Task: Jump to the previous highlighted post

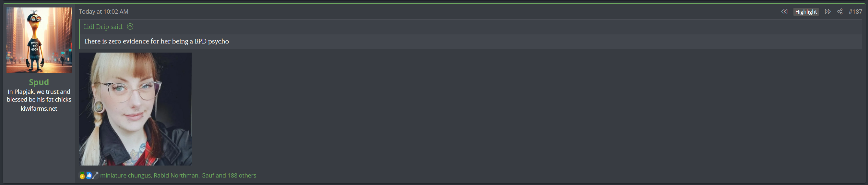Action: [x=784, y=11]
